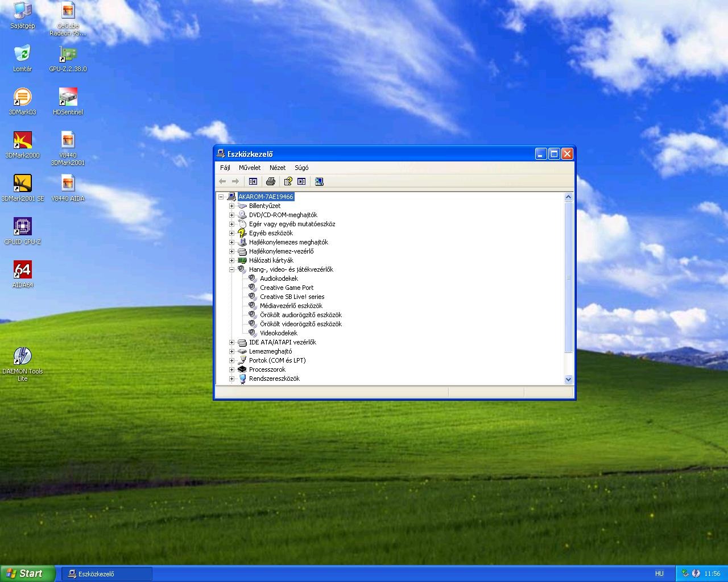Expand the Billentyűzet category

coord(231,206)
